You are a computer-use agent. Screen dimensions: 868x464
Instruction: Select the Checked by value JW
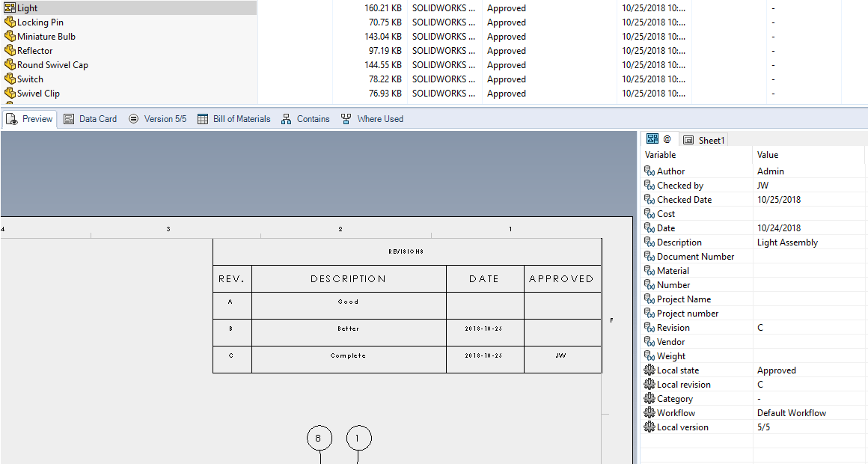(762, 185)
